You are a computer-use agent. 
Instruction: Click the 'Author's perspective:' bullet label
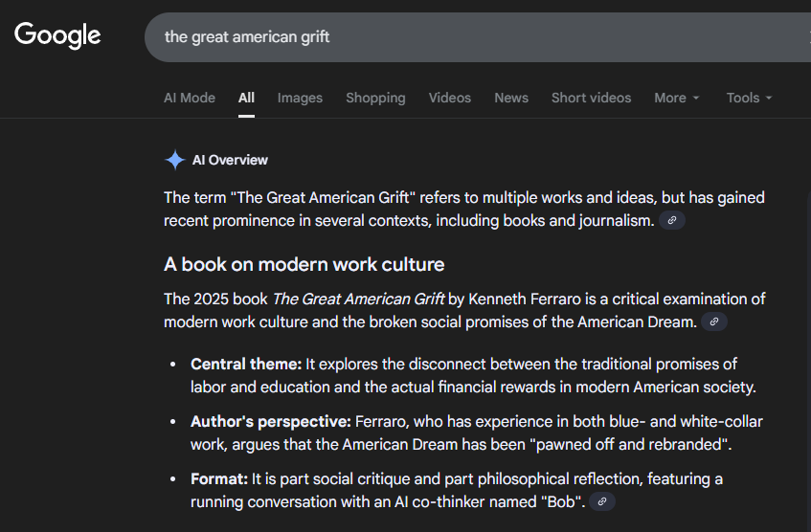(271, 421)
